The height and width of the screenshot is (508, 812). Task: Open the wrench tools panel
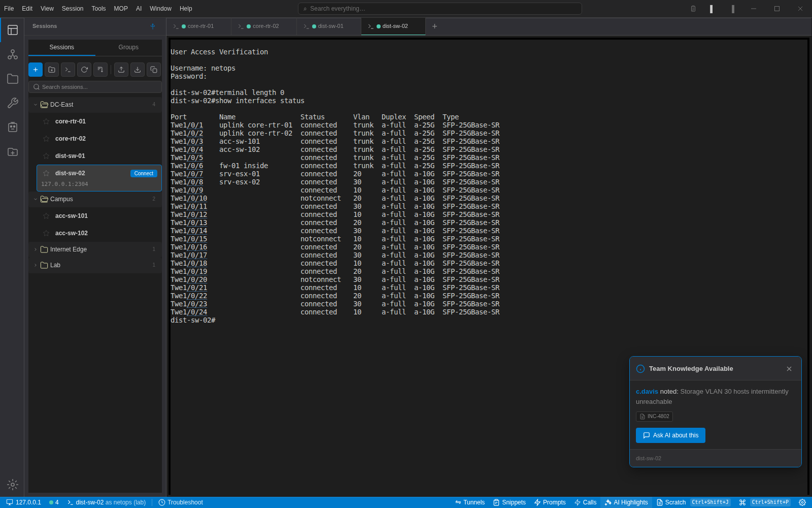point(13,103)
